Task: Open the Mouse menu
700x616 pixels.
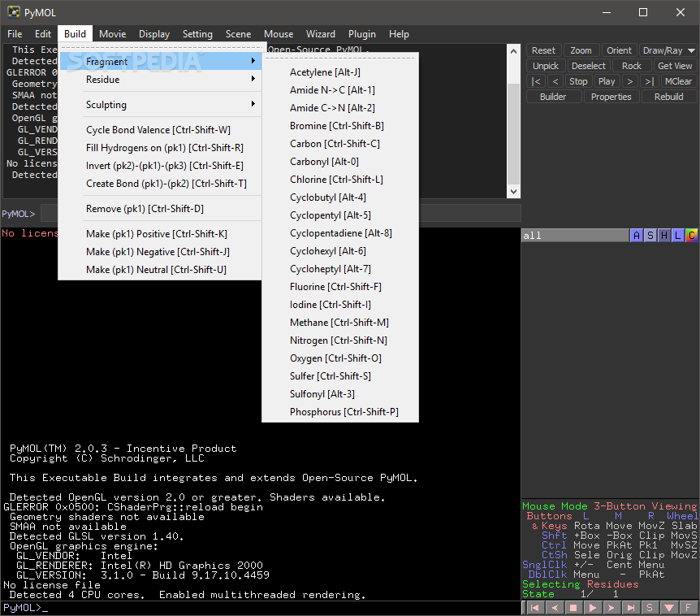Action: click(x=279, y=34)
